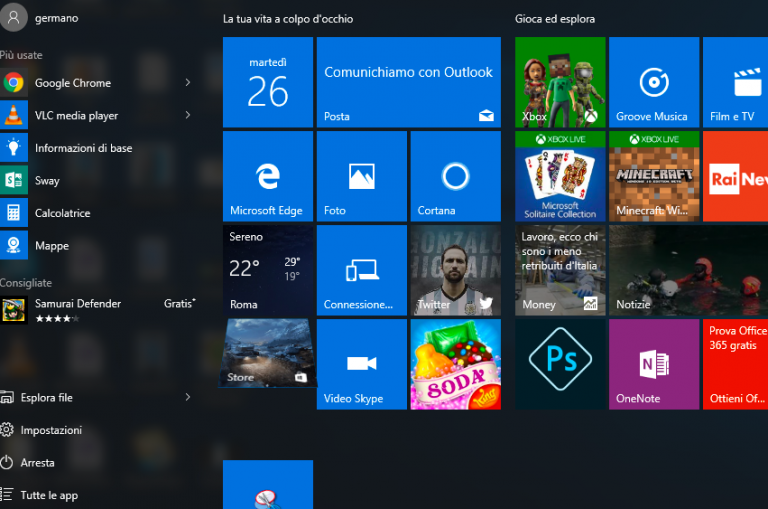Open the Foto app tile
This screenshot has height=509, width=768.
(x=361, y=177)
